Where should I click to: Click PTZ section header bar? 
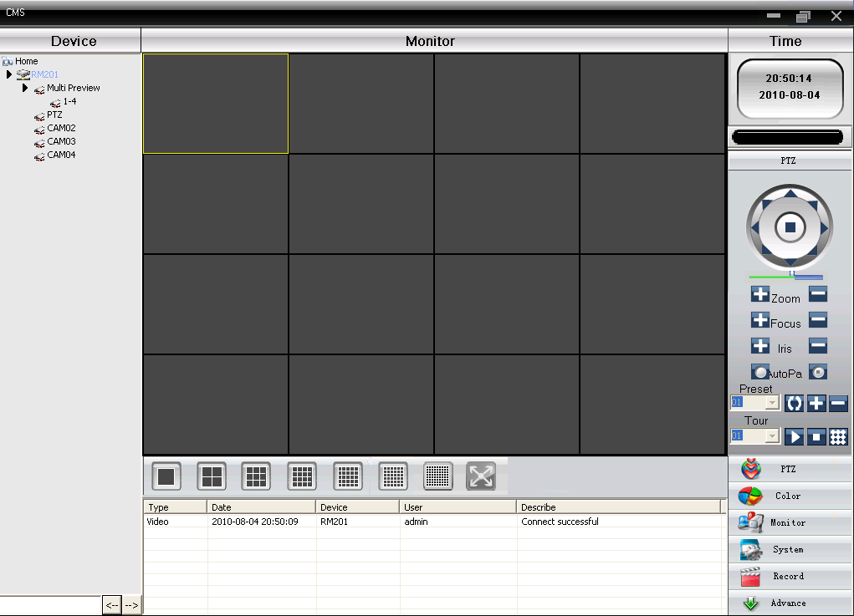pos(790,160)
